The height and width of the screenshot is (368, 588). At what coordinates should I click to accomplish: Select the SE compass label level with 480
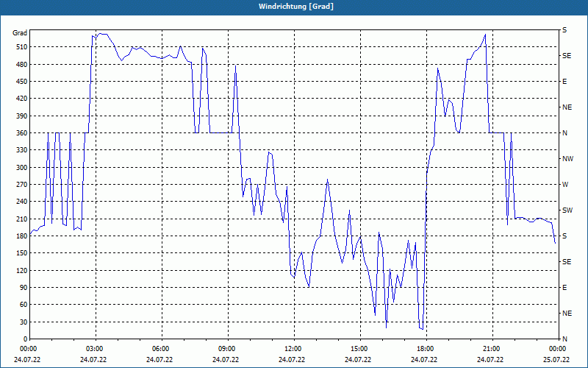click(567, 56)
